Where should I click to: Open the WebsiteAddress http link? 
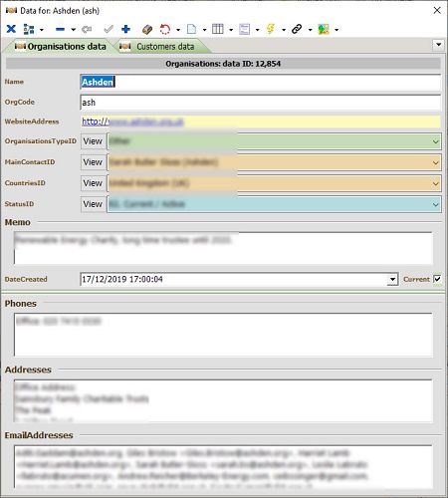coord(132,122)
